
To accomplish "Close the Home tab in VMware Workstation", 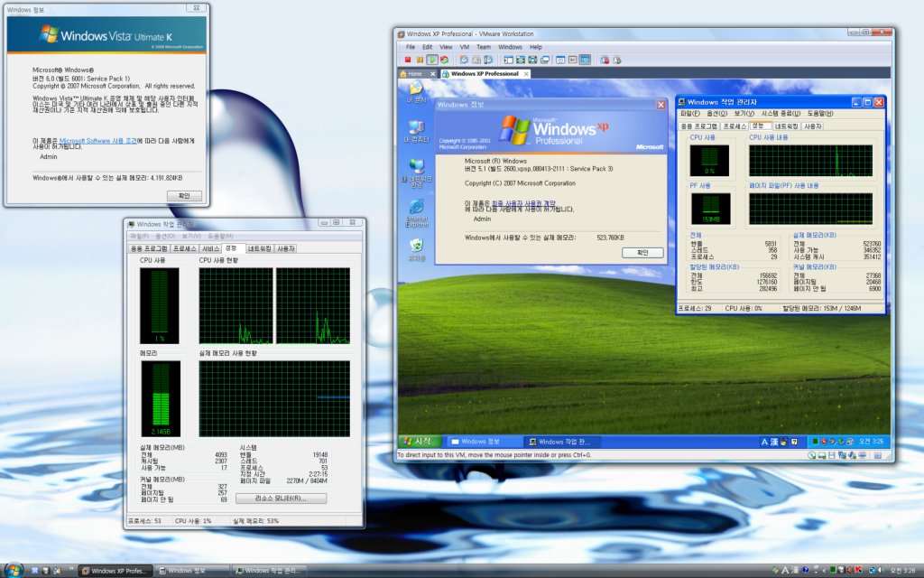I will tap(432, 74).
